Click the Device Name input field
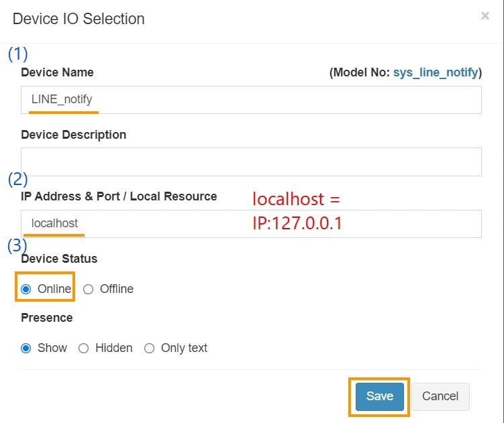This screenshot has height=423, width=504. coord(251,100)
